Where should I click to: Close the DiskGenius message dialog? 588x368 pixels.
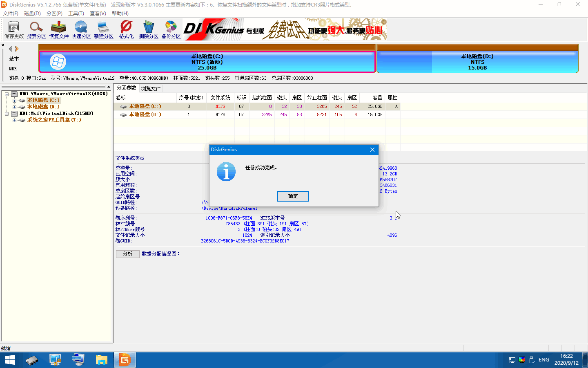pos(372,150)
